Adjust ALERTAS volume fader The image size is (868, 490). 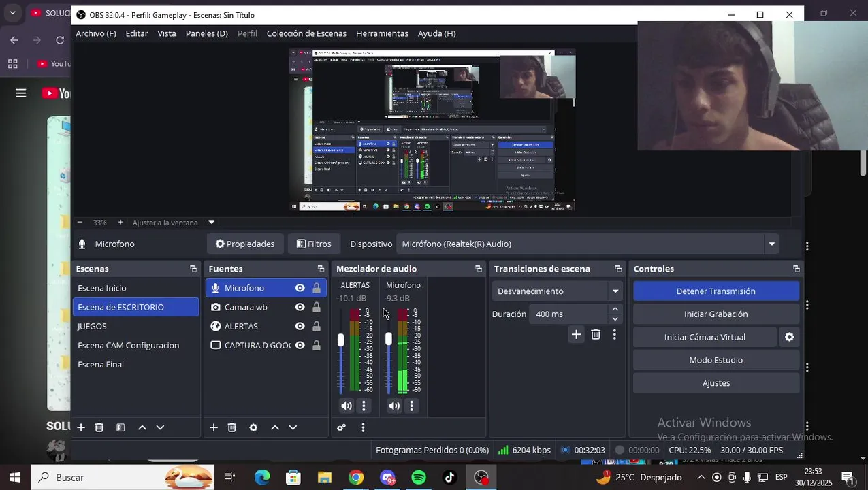341,340
